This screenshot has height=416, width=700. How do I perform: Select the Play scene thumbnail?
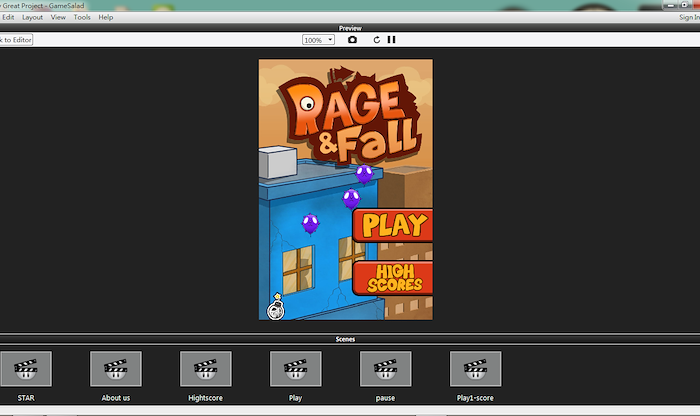[x=296, y=369]
